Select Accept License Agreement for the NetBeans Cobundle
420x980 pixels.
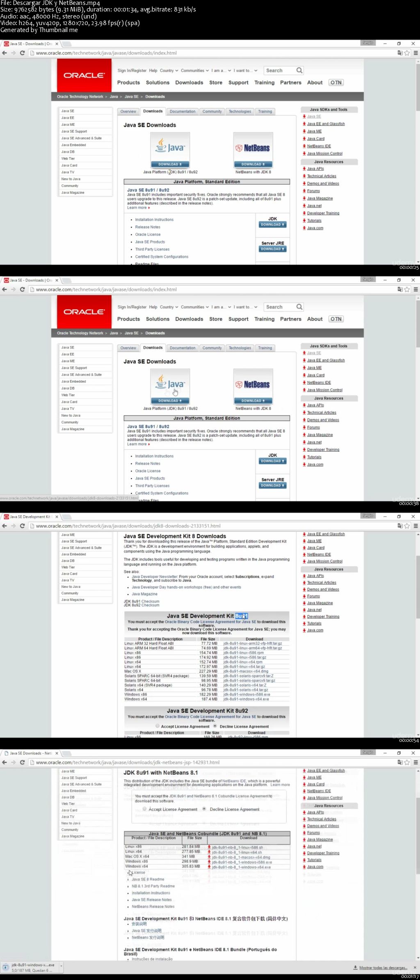pos(144,809)
